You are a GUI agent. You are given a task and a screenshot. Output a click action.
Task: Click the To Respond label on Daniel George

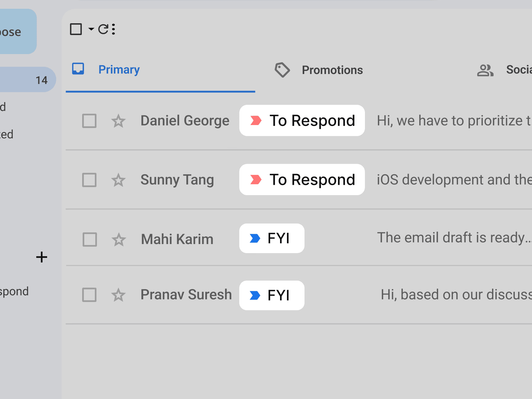302,121
